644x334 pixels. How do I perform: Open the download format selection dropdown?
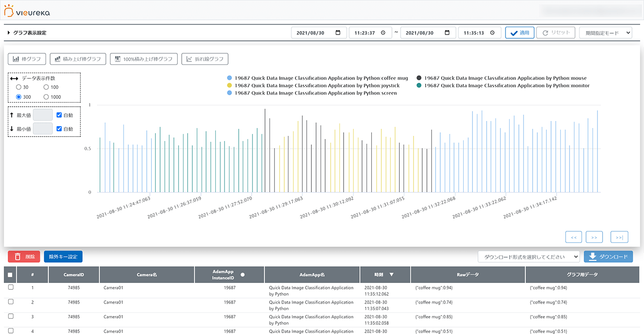tap(529, 257)
